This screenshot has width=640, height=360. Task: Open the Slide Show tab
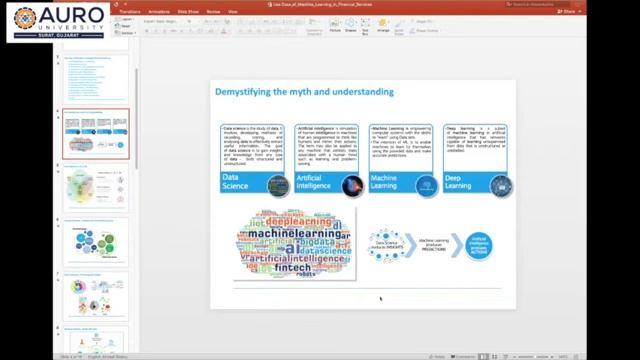click(188, 12)
